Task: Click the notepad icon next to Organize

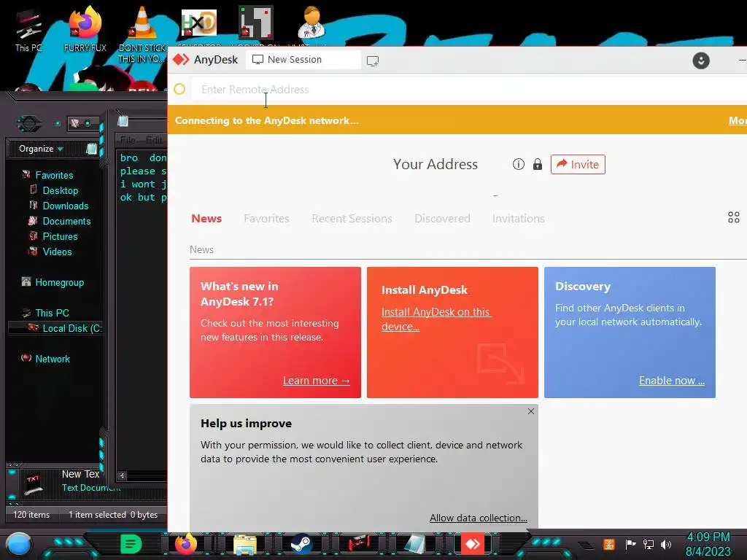Action: coord(91,149)
